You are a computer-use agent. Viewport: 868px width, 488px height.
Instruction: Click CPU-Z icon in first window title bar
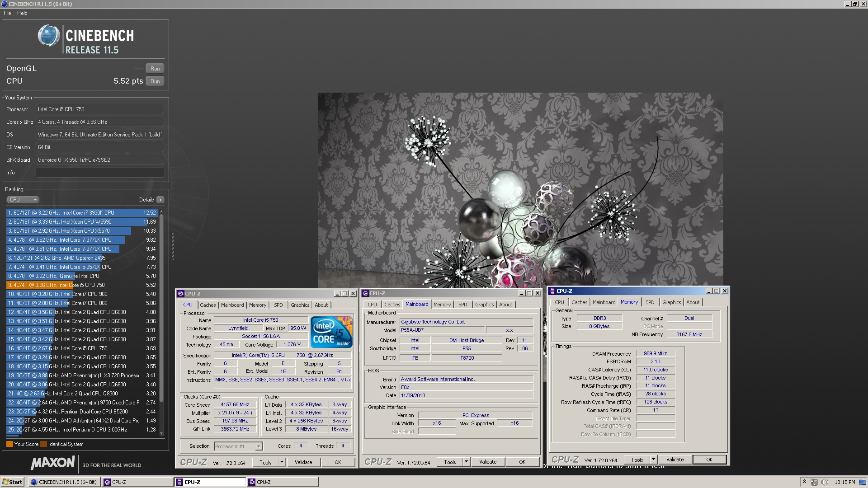pyautogui.click(x=181, y=294)
